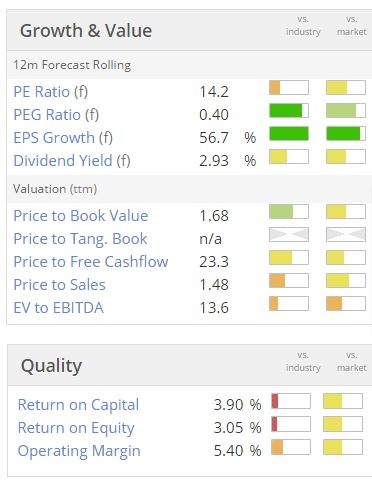This screenshot has height=485, width=372.
Task: Click Price to Tang. Book industry n/a bar
Action: [x=289, y=235]
